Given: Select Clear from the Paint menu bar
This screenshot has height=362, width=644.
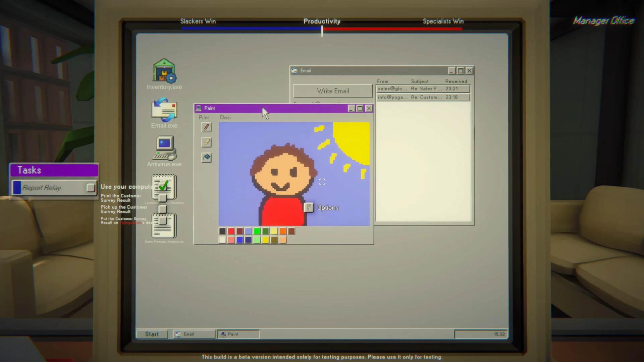Looking at the screenshot, I should [225, 117].
